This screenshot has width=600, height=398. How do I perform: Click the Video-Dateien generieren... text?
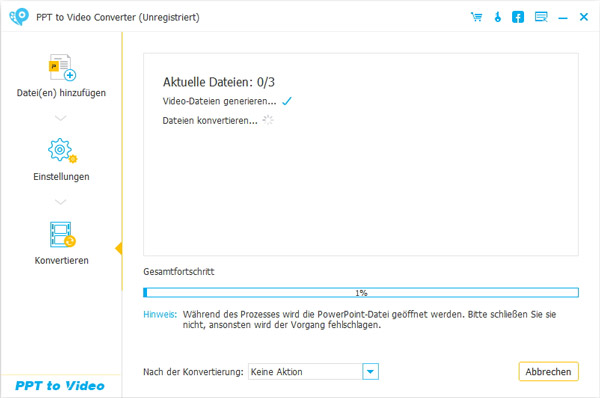tap(219, 101)
